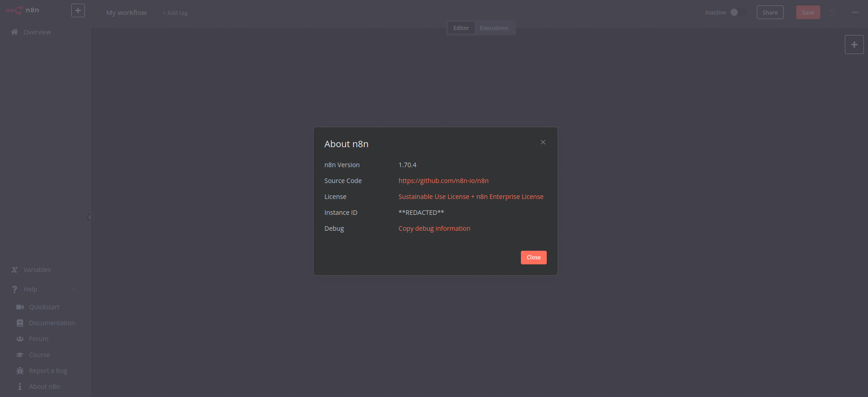This screenshot has width=868, height=397.
Task: Click the Add tag field
Action: 175,13
